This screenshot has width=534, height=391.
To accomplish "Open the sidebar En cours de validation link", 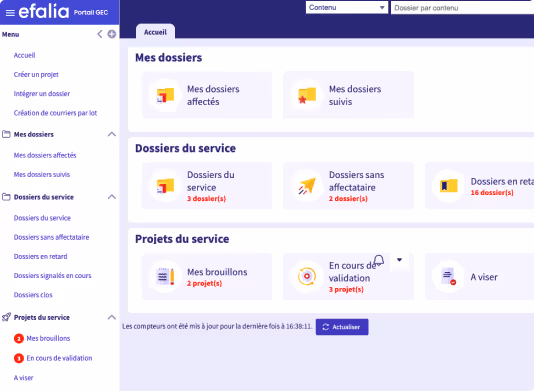I will point(60,358).
